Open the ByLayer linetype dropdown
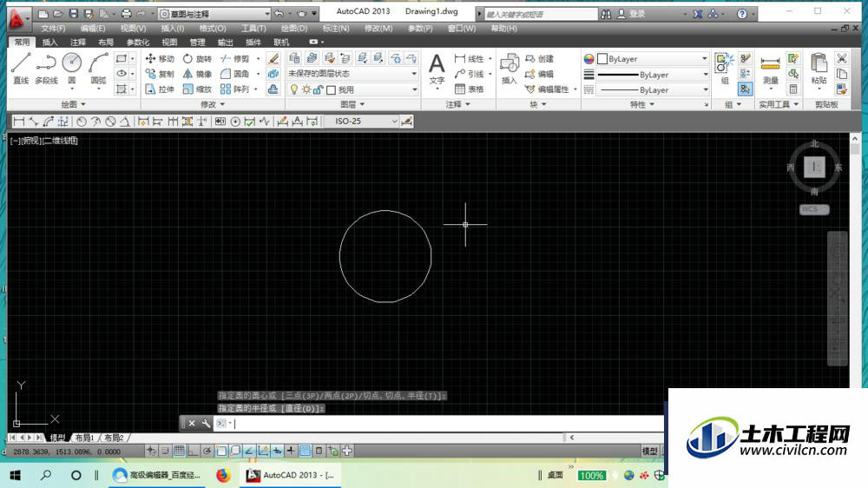Viewport: 868px width, 488px height. (x=653, y=89)
